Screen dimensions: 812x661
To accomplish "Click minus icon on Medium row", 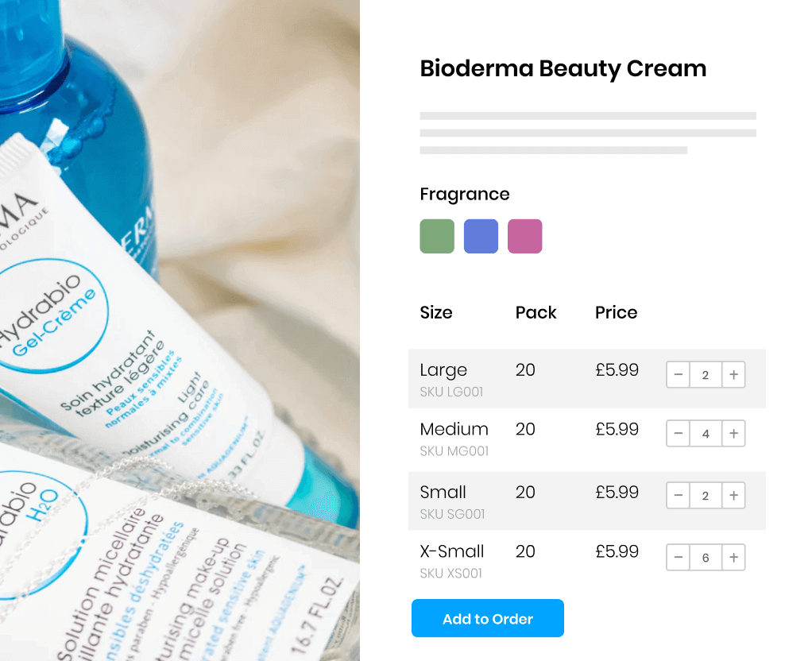I will [x=678, y=434].
